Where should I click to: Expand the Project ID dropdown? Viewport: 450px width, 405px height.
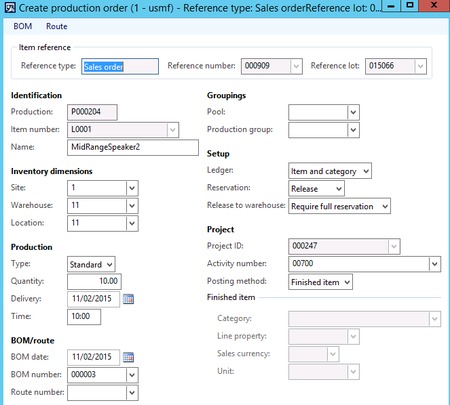coord(394,246)
